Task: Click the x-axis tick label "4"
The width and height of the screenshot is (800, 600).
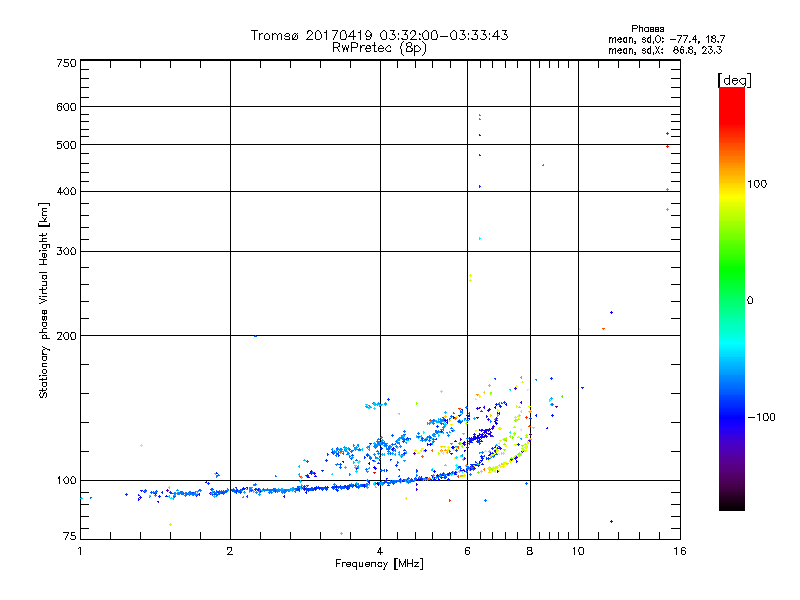Action: pos(380,551)
